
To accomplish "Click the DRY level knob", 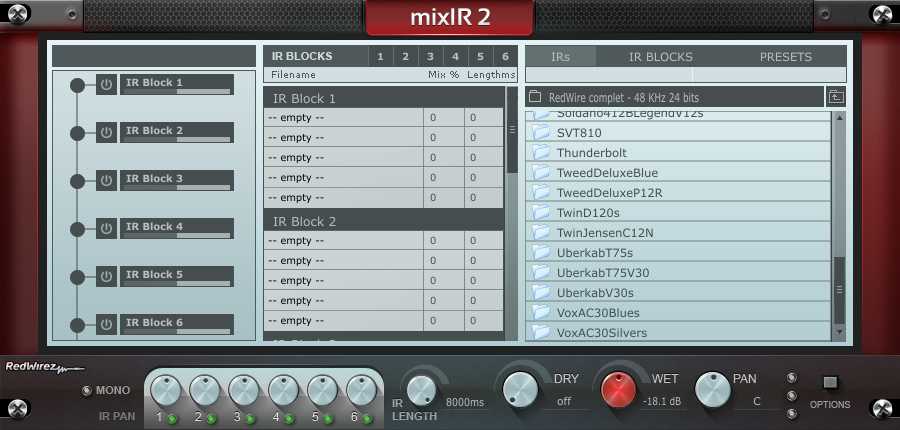I will pyautogui.click(x=520, y=389).
